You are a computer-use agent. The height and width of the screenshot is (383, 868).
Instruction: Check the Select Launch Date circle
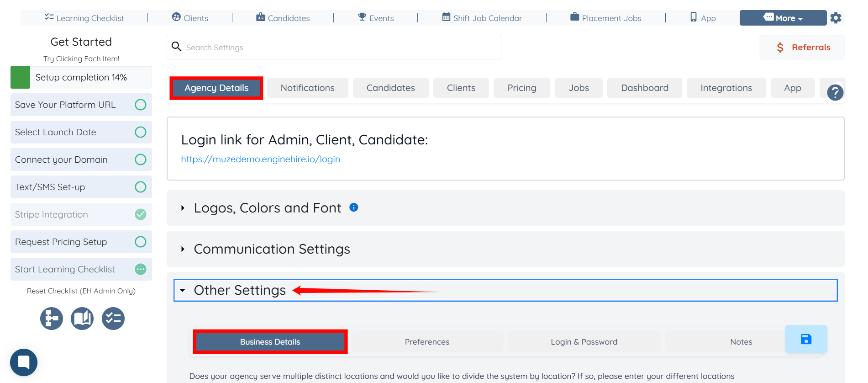pos(141,132)
